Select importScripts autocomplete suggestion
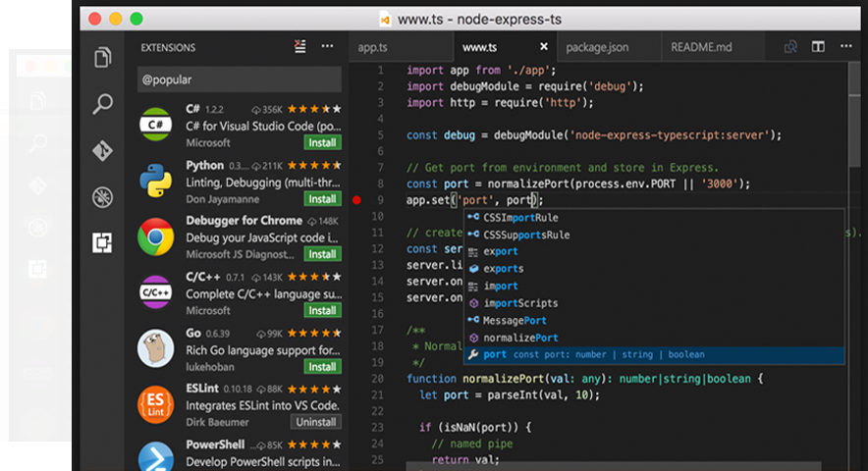This screenshot has height=471, width=868. point(654,303)
